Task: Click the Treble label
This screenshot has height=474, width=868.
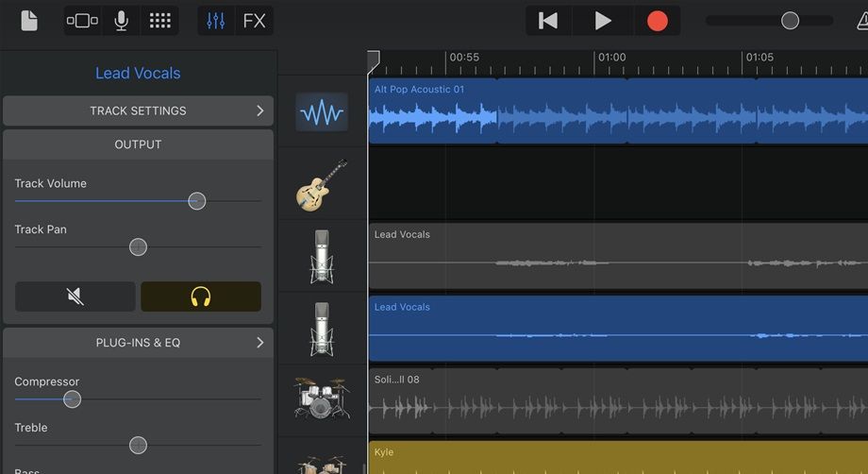Action: tap(31, 428)
